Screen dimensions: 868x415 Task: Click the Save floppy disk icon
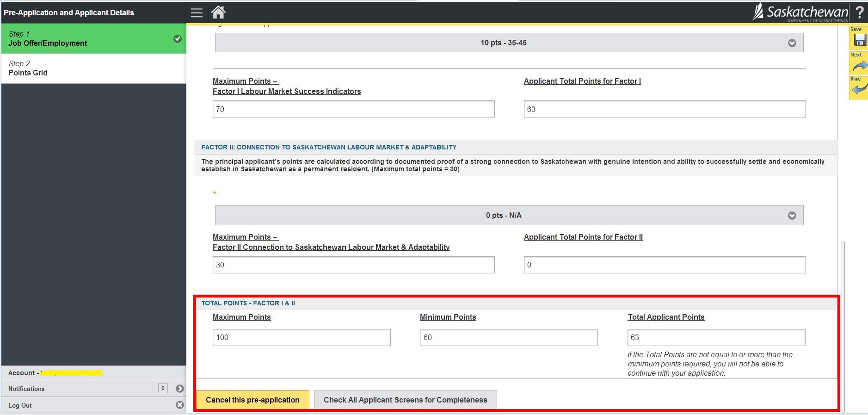[x=859, y=40]
